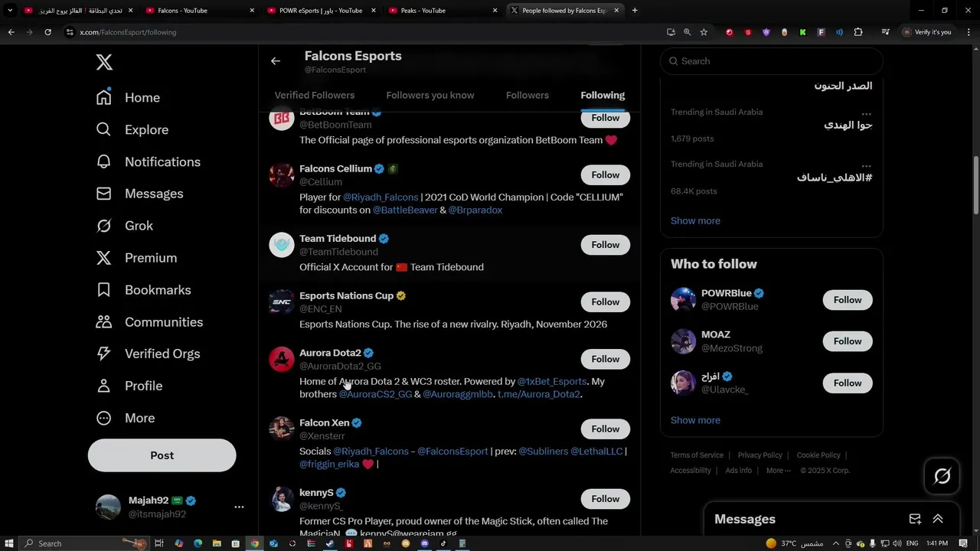Click inside the X Search field

click(x=772, y=61)
